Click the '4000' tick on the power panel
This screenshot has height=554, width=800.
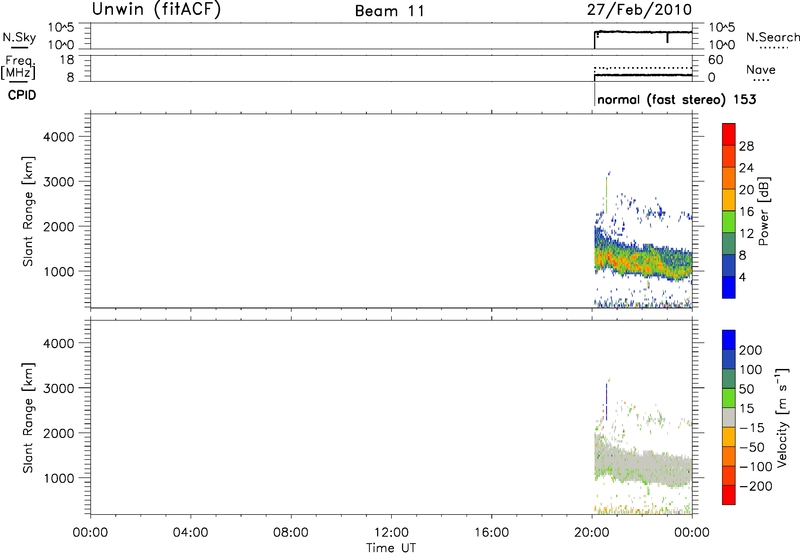59,137
